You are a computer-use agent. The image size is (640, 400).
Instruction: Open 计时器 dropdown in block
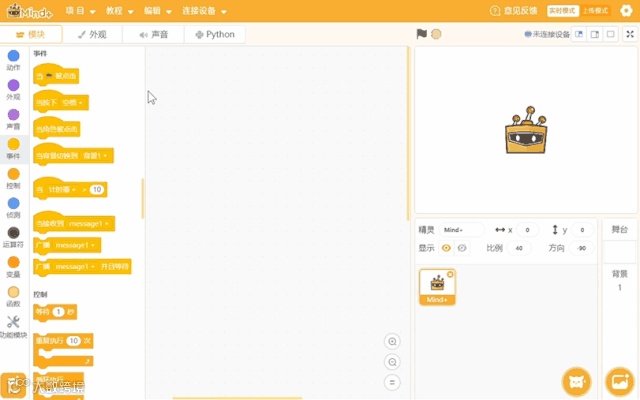click(x=62, y=189)
